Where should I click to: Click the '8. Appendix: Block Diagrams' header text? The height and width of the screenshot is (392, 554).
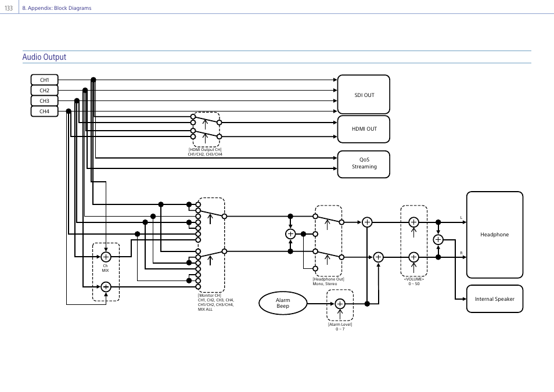(57, 8)
